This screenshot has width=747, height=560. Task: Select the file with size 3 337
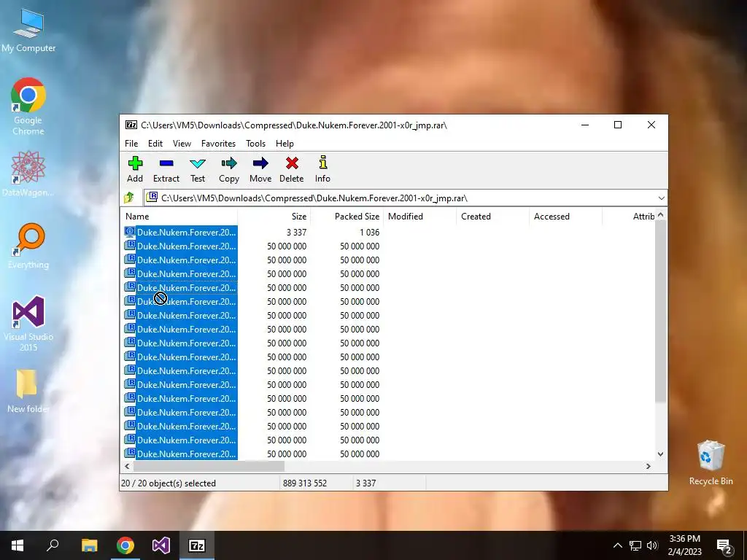(x=186, y=233)
